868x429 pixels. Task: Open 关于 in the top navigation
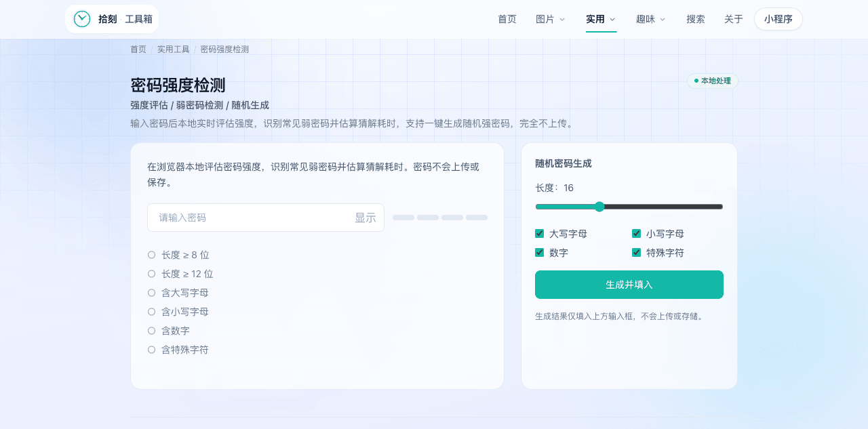(734, 19)
